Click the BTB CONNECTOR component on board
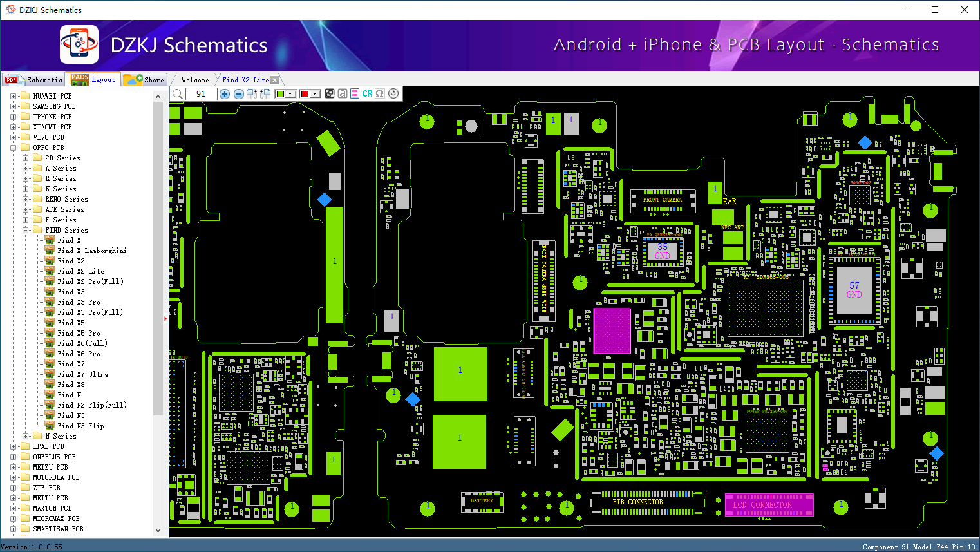Viewport: 980px width, 552px height. [x=648, y=502]
